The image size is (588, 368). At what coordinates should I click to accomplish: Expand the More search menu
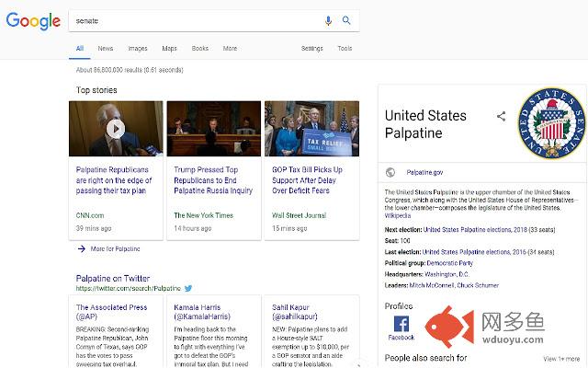[x=230, y=49]
